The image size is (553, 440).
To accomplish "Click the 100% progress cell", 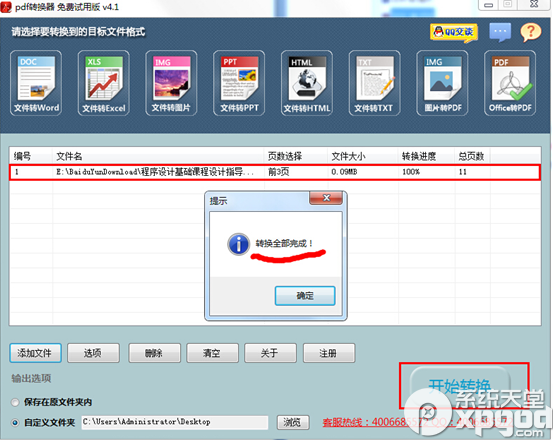I will pos(411,172).
